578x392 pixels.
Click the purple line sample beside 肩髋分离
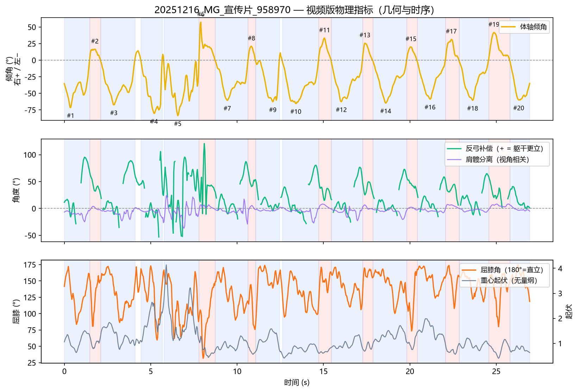[x=454, y=160]
